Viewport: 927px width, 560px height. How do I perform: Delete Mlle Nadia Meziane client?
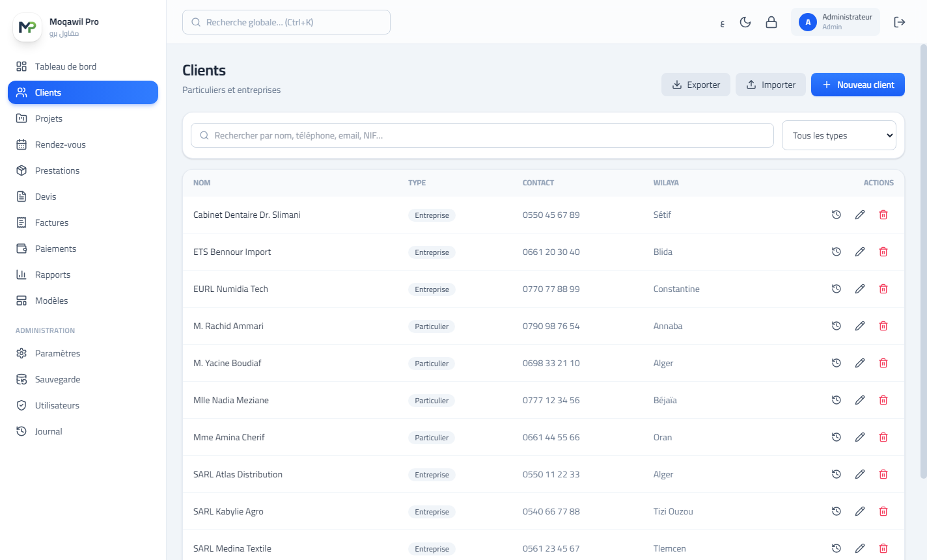click(x=883, y=400)
